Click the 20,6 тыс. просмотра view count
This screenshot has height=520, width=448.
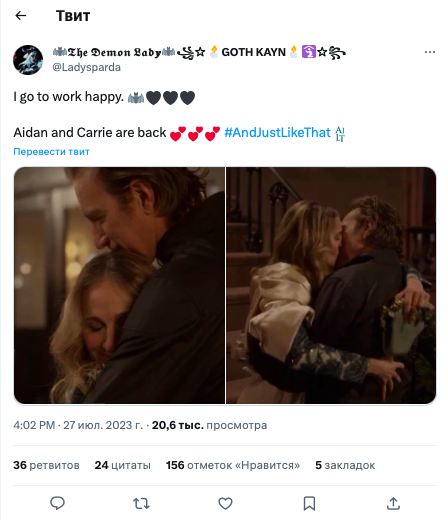(209, 425)
